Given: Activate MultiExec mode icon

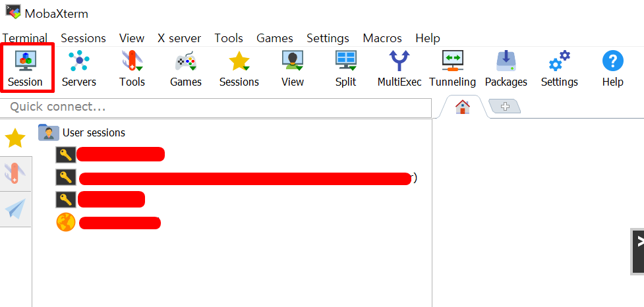Looking at the screenshot, I should (x=399, y=68).
